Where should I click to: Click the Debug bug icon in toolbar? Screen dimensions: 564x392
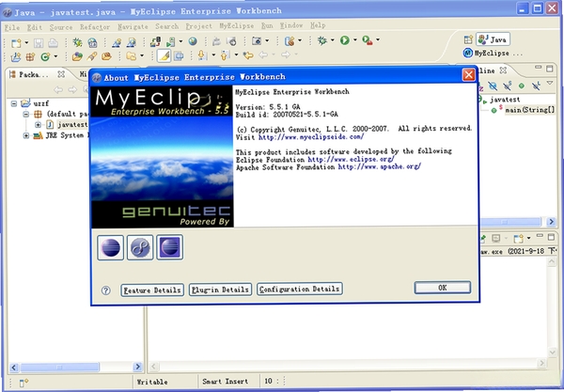321,40
